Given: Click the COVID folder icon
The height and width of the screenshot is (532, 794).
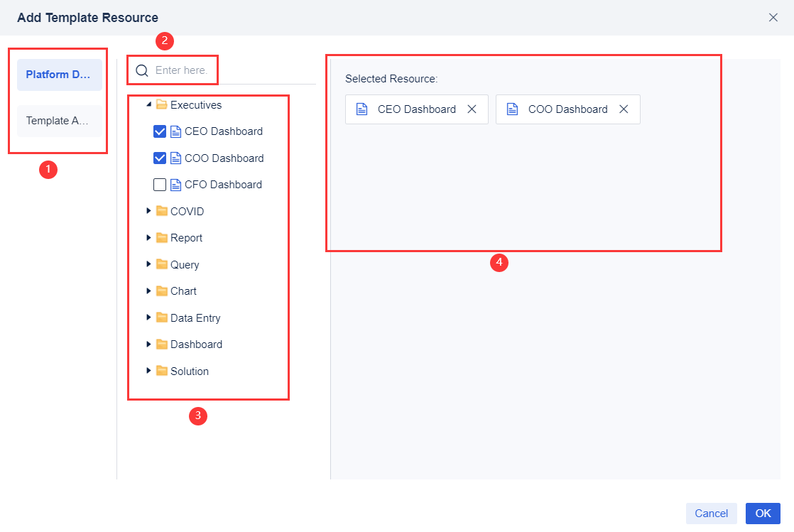Looking at the screenshot, I should point(159,211).
